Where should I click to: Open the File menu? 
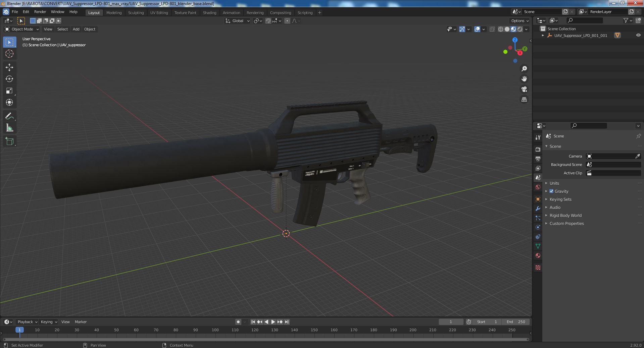[x=15, y=12]
